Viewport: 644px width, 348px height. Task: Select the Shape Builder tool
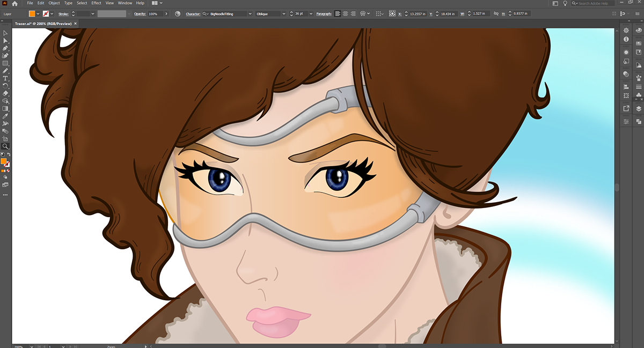click(5, 101)
